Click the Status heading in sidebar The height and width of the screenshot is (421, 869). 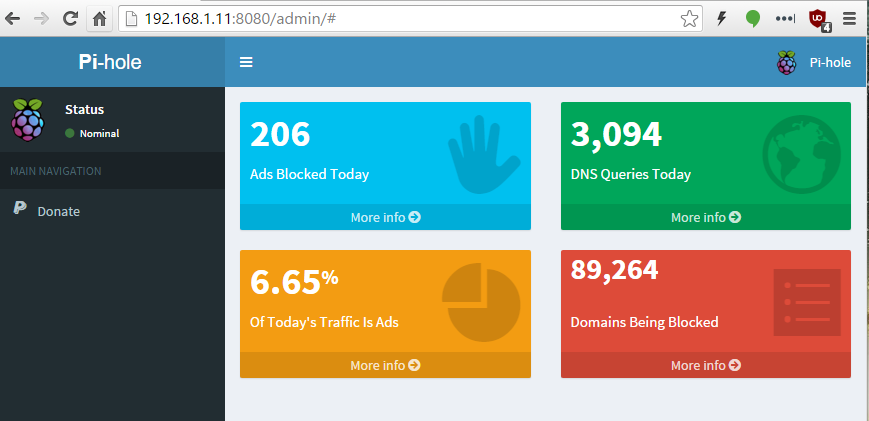(84, 110)
